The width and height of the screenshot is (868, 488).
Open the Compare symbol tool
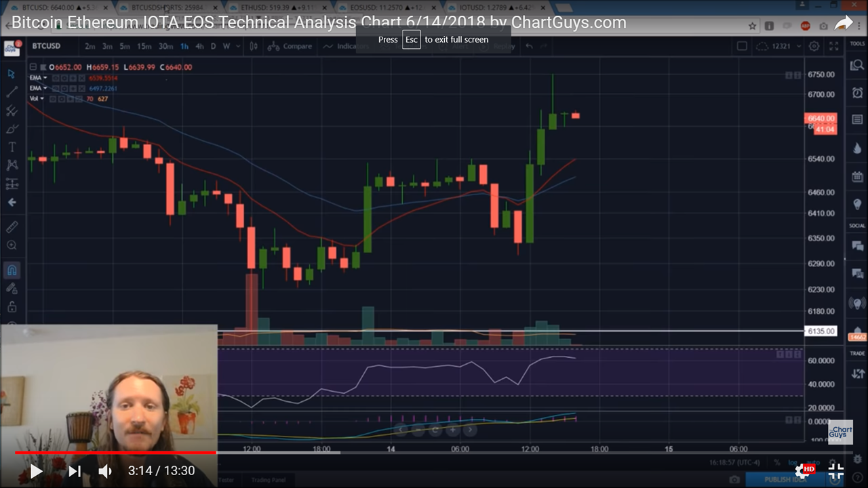(290, 46)
